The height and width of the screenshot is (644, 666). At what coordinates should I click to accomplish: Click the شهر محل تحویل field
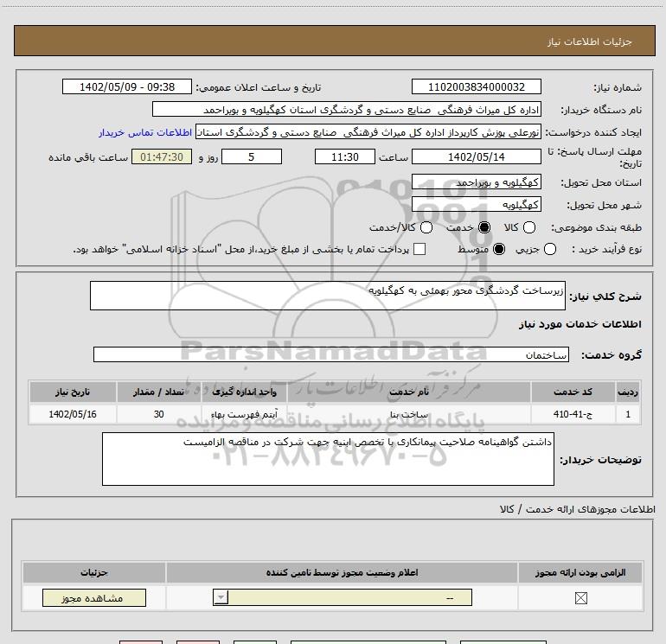pos(476,205)
